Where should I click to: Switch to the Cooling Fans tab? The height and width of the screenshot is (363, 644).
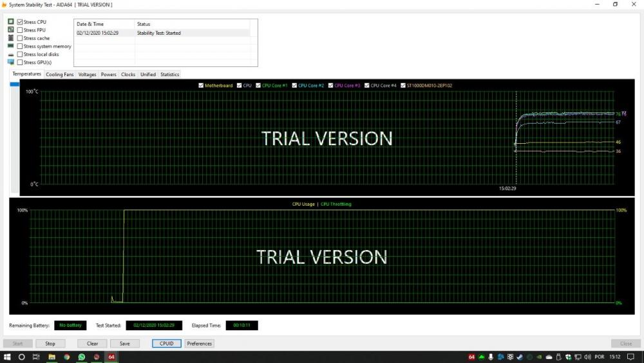pyautogui.click(x=59, y=74)
